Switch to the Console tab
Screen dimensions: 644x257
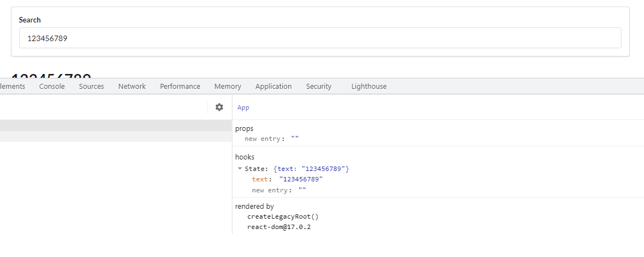(x=52, y=87)
